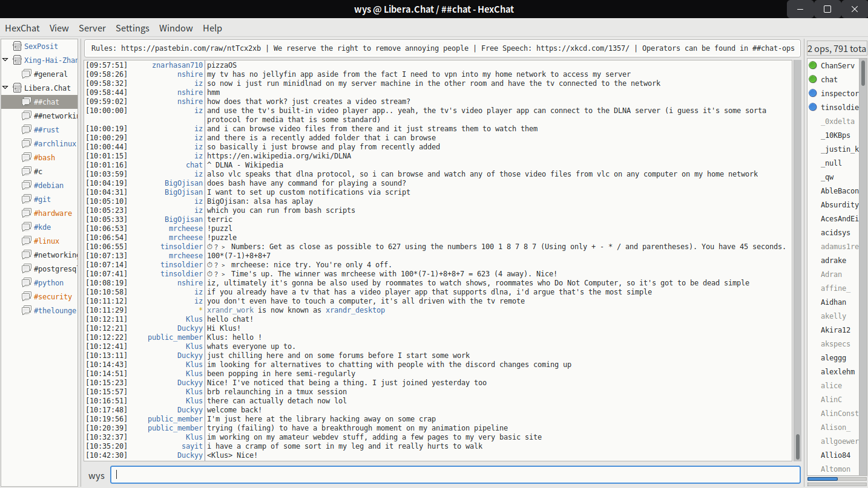
Task: Click the chat message input field
Action: pyautogui.click(x=455, y=475)
